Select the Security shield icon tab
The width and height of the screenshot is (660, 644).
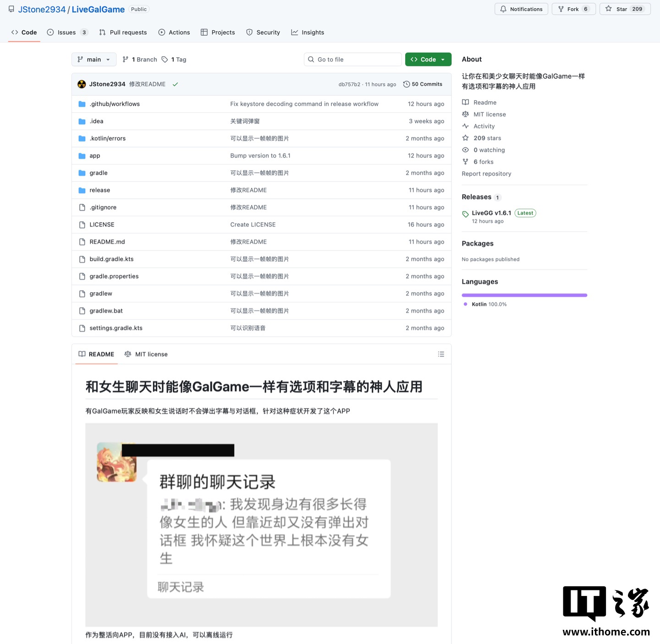(249, 32)
